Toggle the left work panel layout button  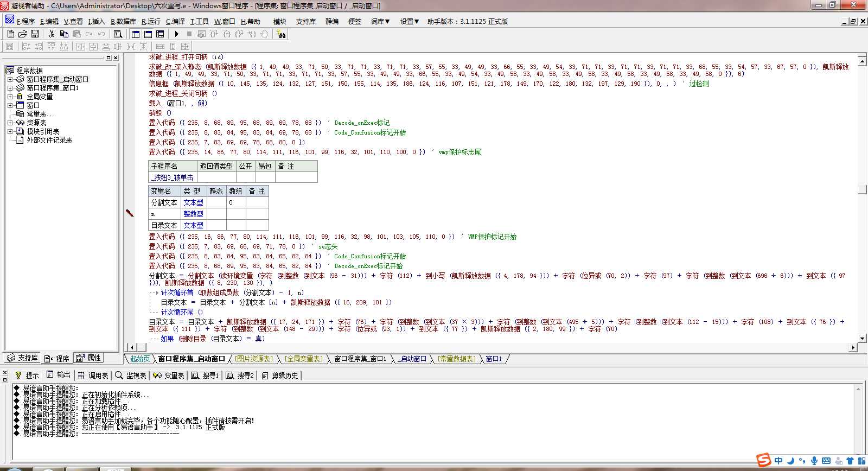(136, 34)
